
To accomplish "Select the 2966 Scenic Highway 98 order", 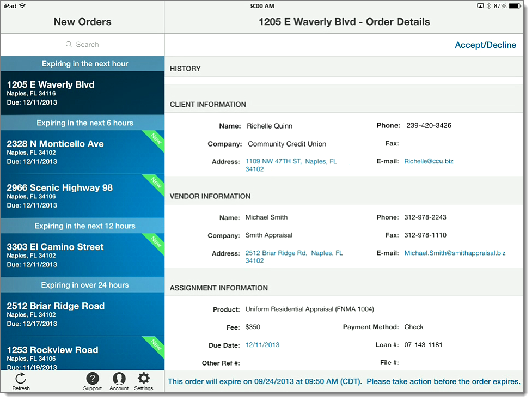I will pos(82,196).
